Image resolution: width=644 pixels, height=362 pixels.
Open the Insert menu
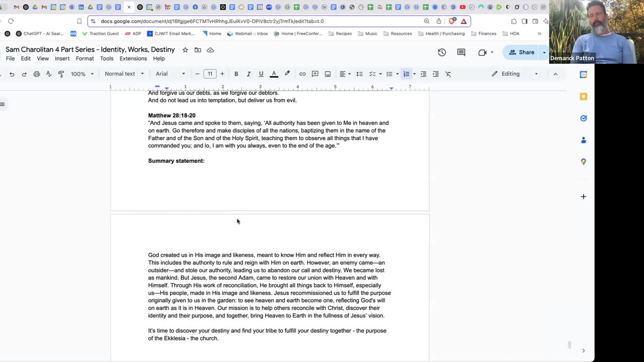pyautogui.click(x=62, y=59)
